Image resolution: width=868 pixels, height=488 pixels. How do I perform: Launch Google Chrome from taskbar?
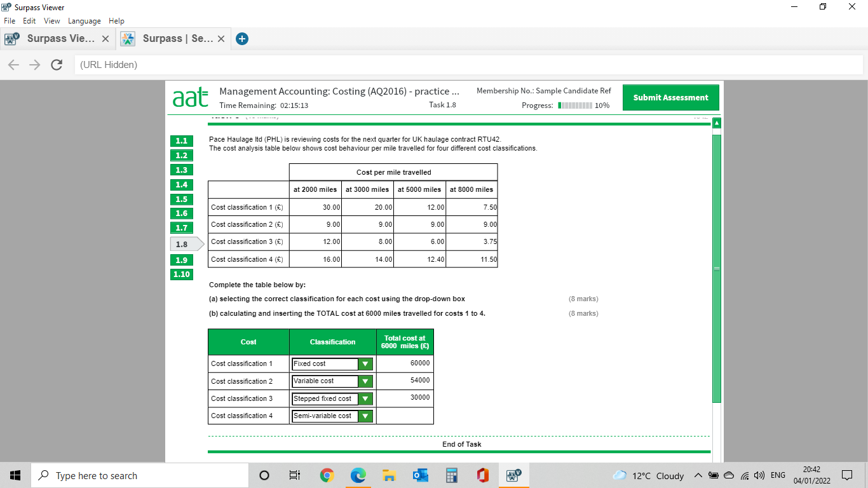pos(327,475)
